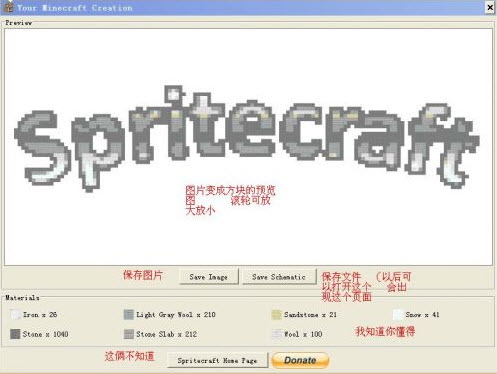Click the yellow Donate button
Viewport: 497px width, 374px height.
[x=300, y=360]
